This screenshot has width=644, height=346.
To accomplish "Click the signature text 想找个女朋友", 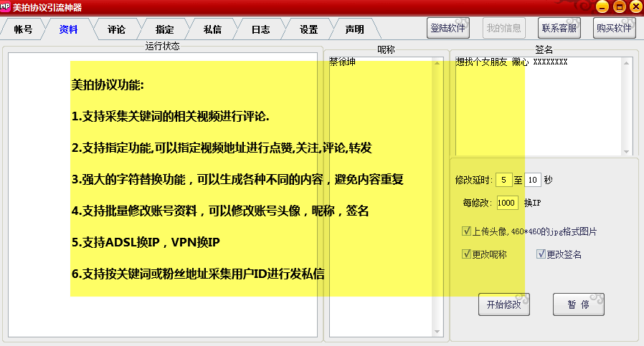I will click(481, 62).
